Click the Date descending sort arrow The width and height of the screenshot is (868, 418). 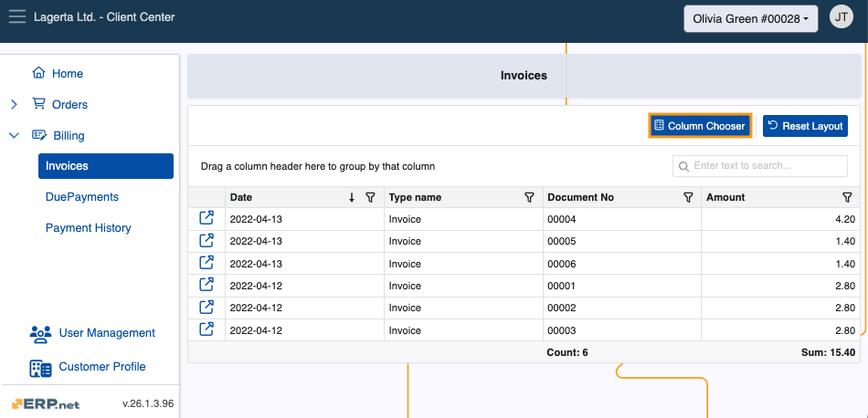point(352,197)
